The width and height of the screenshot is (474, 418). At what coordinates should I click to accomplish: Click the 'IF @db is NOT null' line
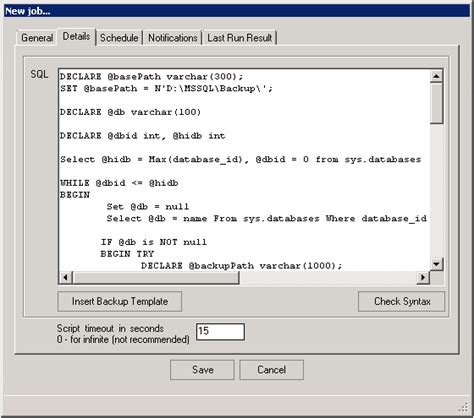(154, 242)
